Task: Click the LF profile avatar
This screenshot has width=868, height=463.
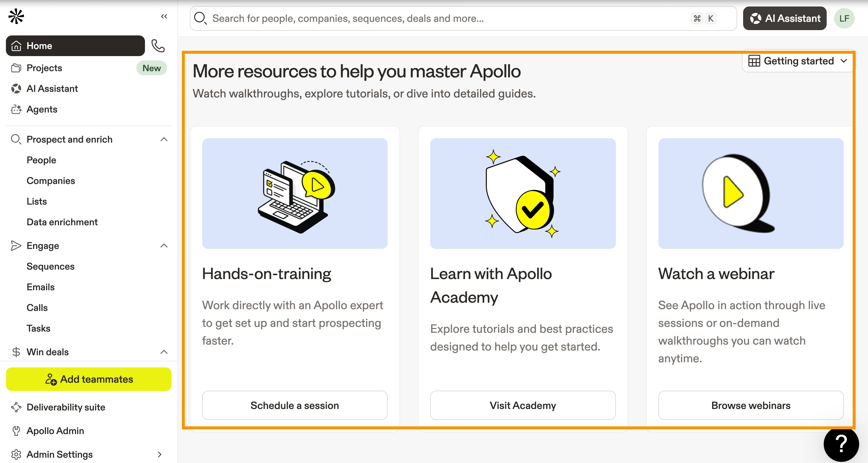Action: click(844, 19)
